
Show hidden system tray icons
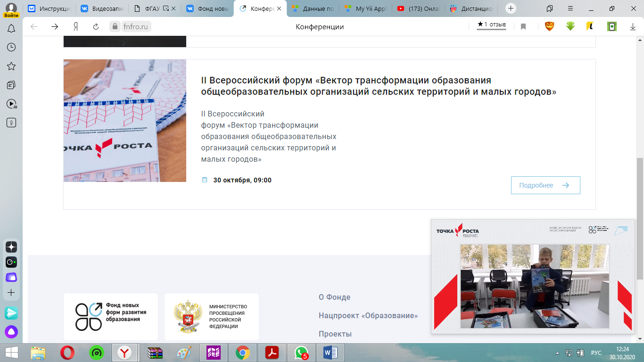click(558, 353)
